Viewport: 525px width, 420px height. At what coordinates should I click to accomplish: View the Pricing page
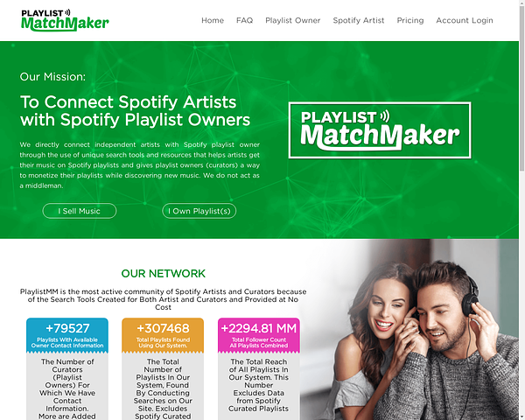point(410,20)
